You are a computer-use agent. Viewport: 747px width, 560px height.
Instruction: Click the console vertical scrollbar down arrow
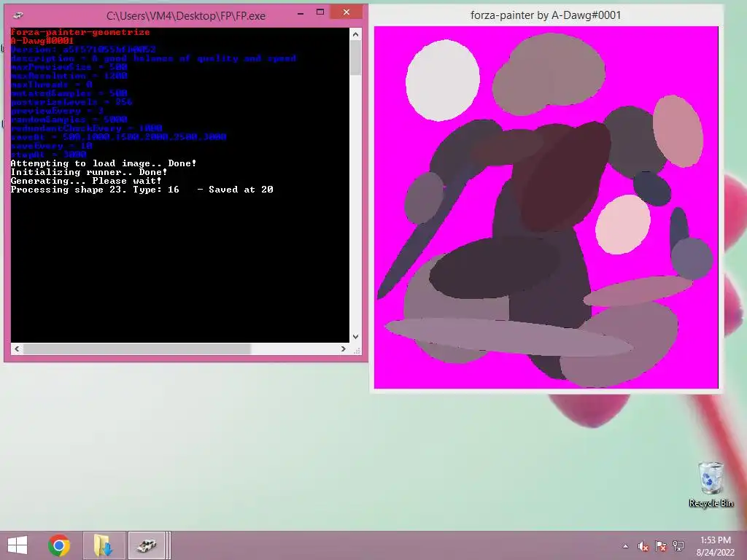pos(355,337)
